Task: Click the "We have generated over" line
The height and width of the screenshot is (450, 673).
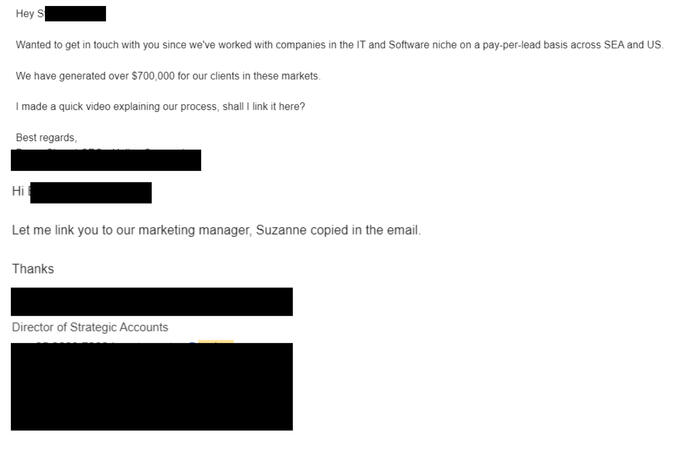Action: pyautogui.click(x=70, y=76)
